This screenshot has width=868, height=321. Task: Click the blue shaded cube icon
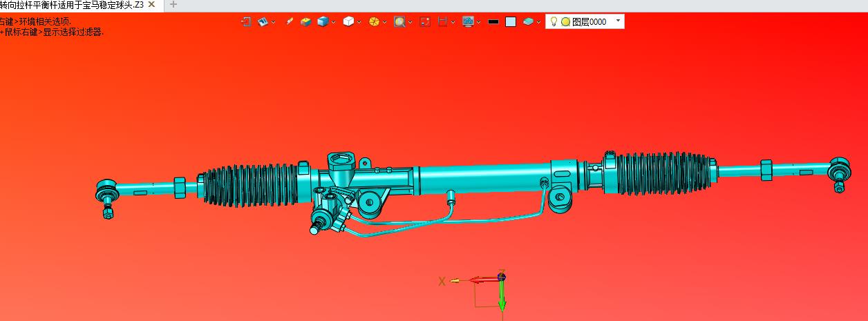click(322, 21)
